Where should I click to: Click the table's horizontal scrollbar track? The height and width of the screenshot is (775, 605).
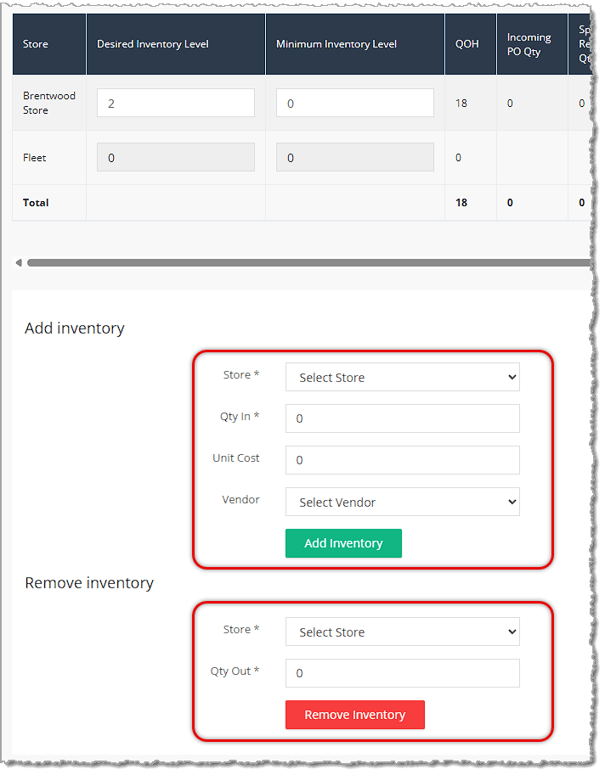click(x=309, y=262)
